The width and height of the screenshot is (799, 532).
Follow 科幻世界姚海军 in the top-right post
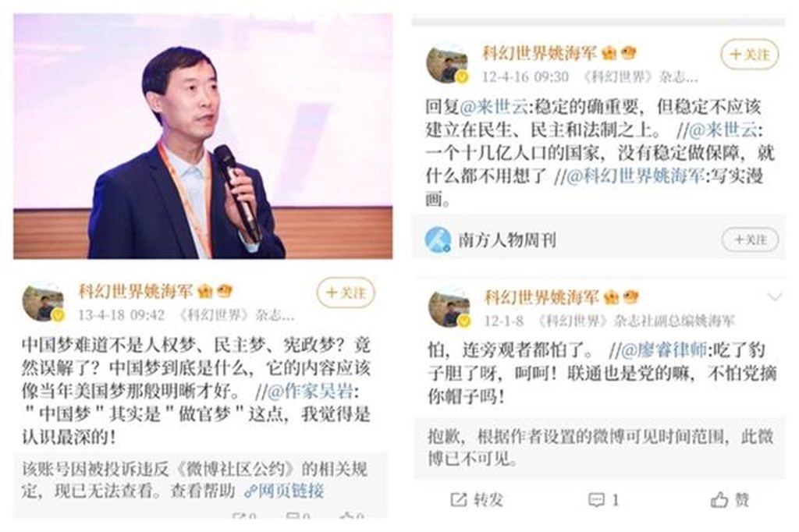point(749,54)
